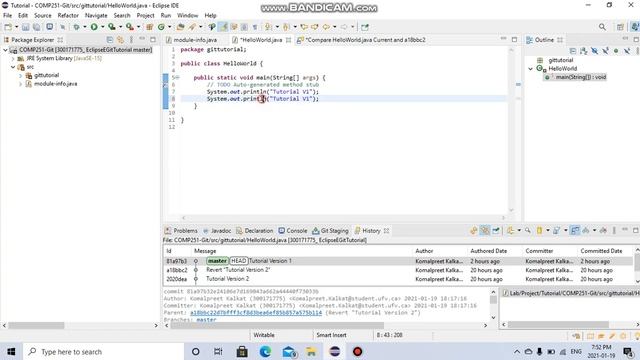Select commit row 2020dea Tutorial Version 2

(x=398, y=279)
